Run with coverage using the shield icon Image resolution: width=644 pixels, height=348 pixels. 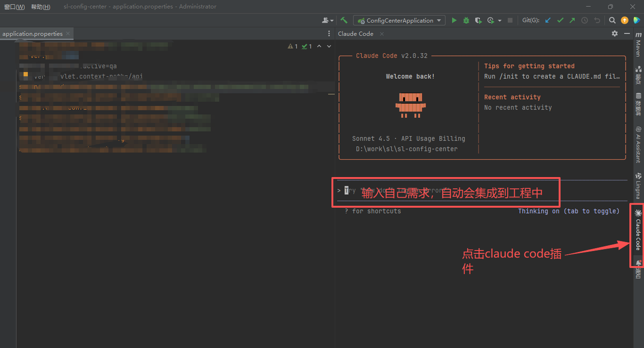(478, 21)
